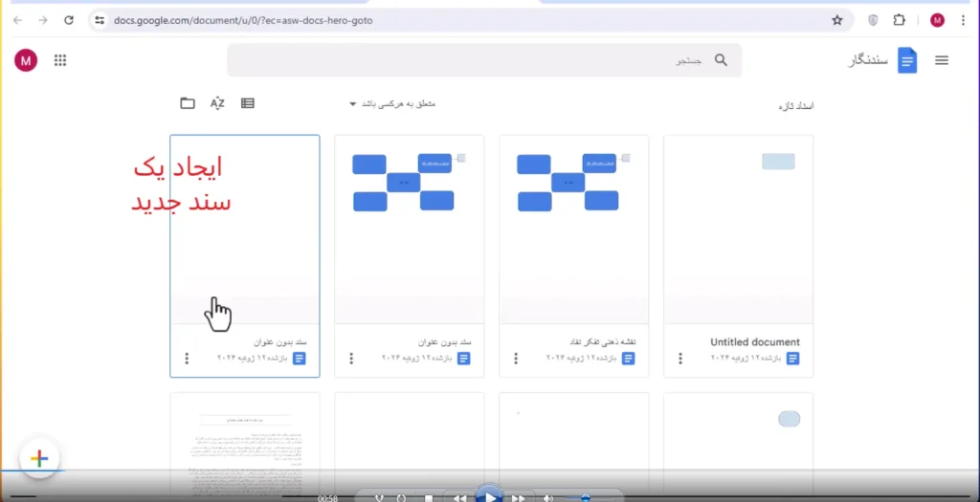Open the browser extensions puzzle icon
The image size is (980, 502).
point(899,21)
